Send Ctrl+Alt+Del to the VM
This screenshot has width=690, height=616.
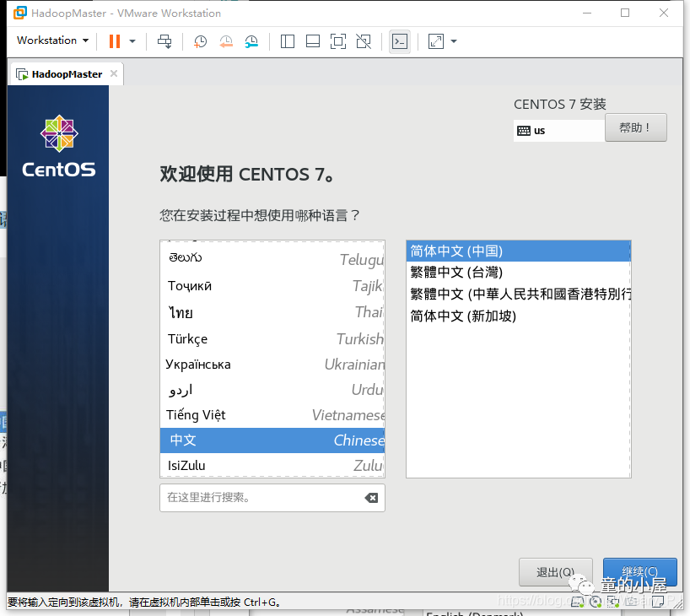(164, 41)
